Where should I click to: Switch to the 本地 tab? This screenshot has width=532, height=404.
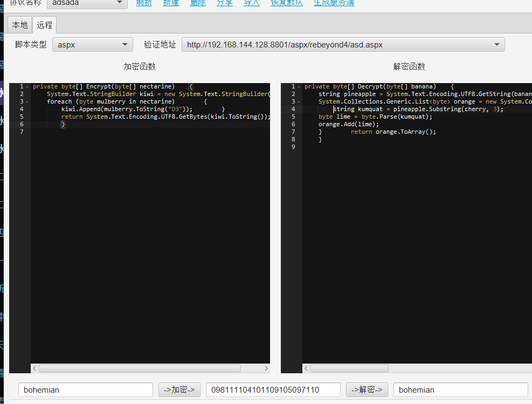[20, 25]
